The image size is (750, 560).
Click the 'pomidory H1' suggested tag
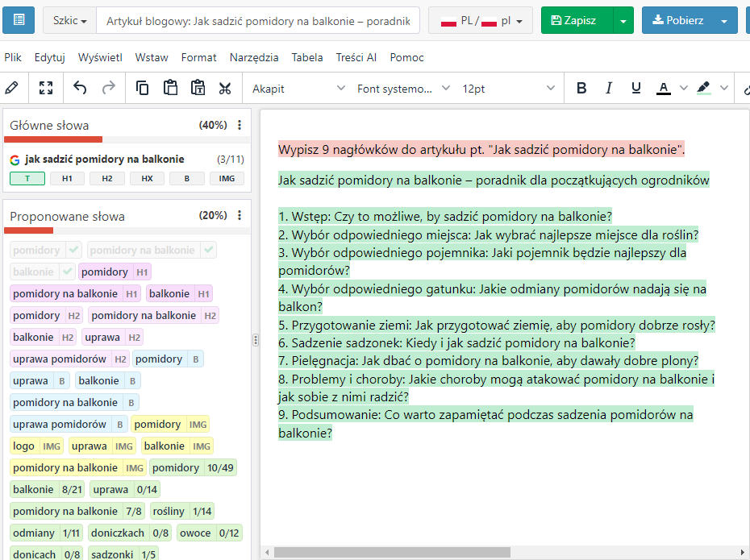coord(115,272)
